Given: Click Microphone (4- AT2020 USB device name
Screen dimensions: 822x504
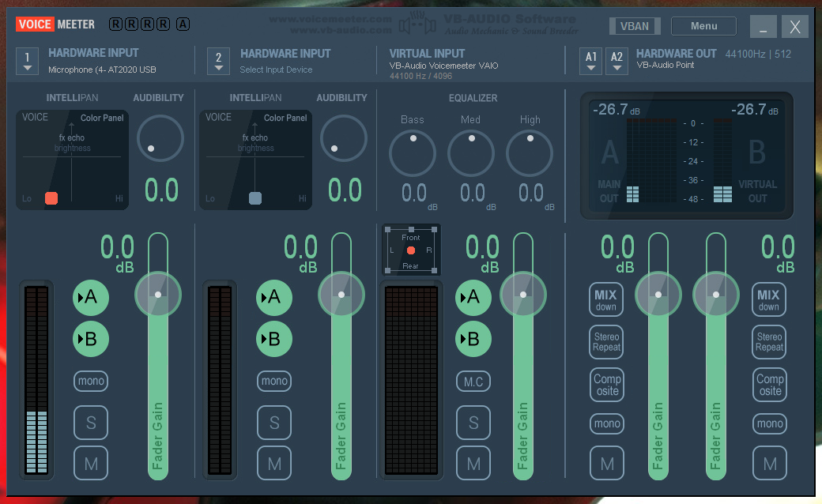Looking at the screenshot, I should [x=102, y=70].
